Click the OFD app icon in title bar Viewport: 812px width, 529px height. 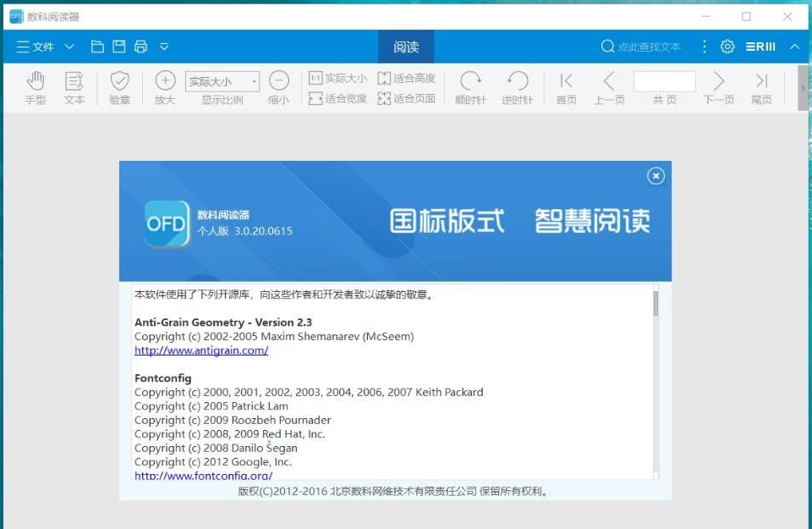click(16, 17)
